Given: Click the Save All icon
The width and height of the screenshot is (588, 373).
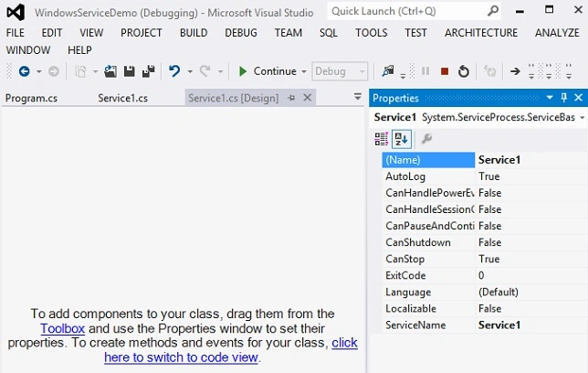Looking at the screenshot, I should pos(149,71).
